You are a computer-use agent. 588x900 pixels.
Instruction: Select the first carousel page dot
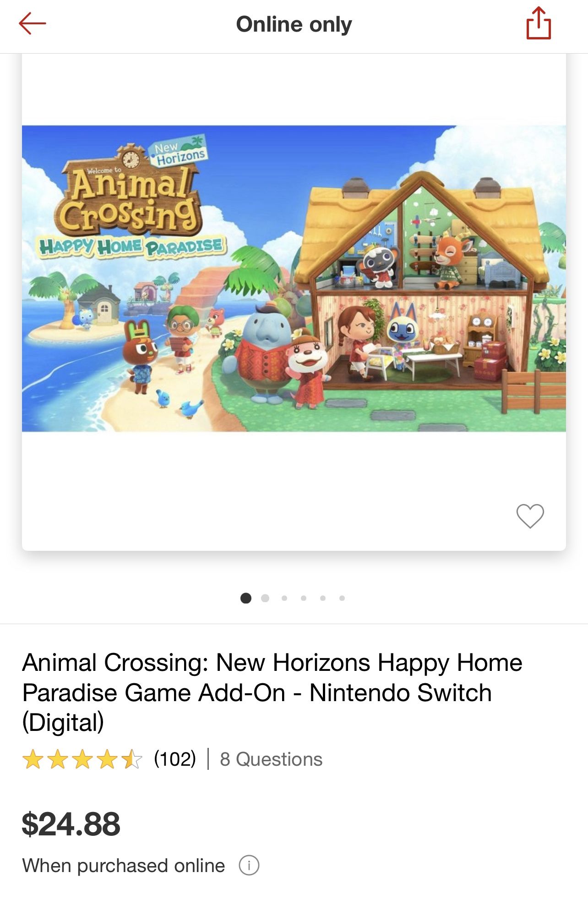246,598
